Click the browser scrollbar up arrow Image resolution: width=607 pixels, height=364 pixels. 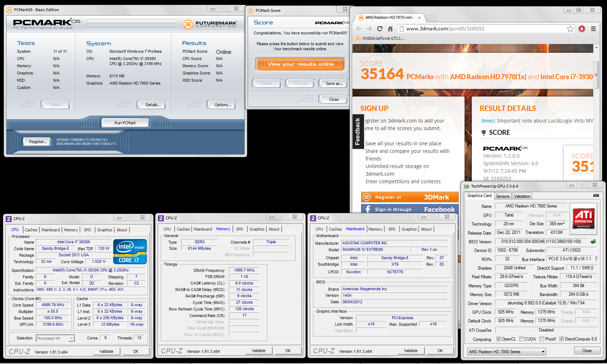596,47
